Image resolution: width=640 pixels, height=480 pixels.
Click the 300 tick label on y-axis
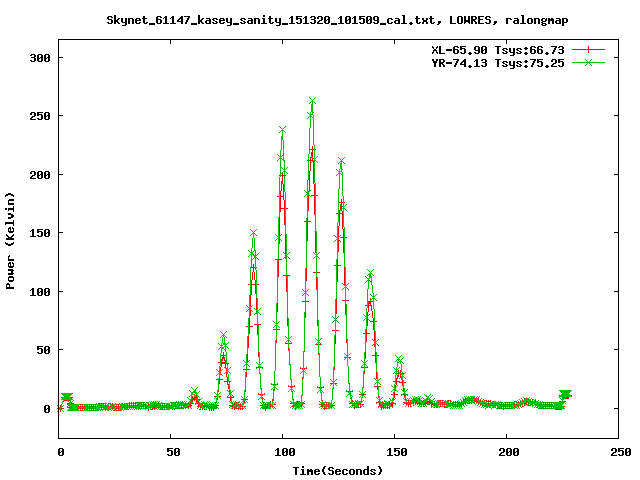tap(40, 57)
